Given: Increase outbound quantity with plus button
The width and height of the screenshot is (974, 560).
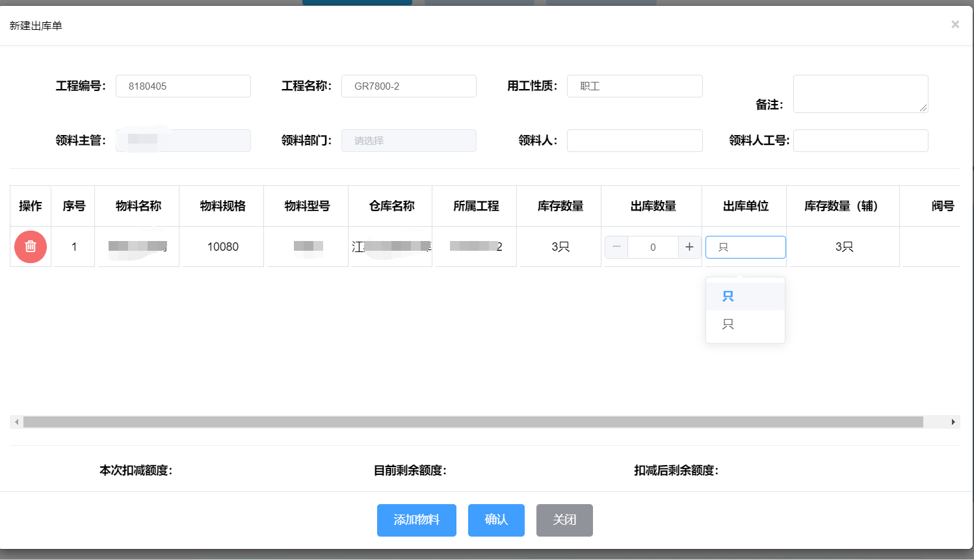Looking at the screenshot, I should pos(689,247).
